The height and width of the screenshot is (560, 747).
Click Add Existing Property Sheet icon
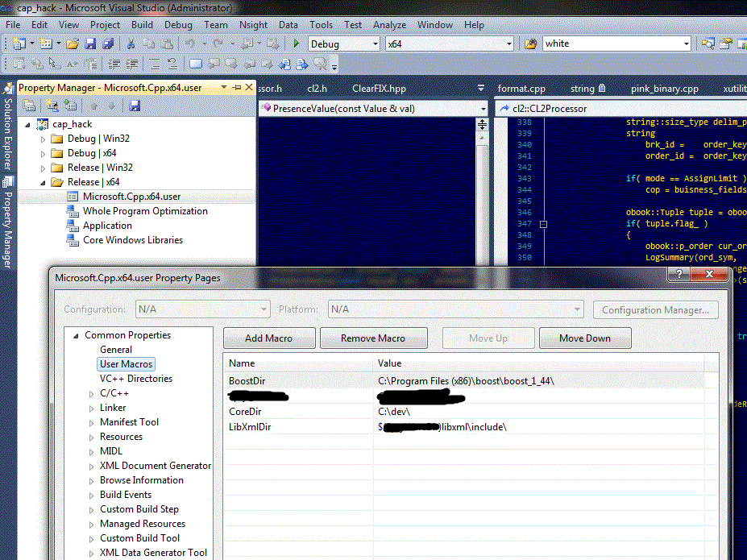pos(70,106)
